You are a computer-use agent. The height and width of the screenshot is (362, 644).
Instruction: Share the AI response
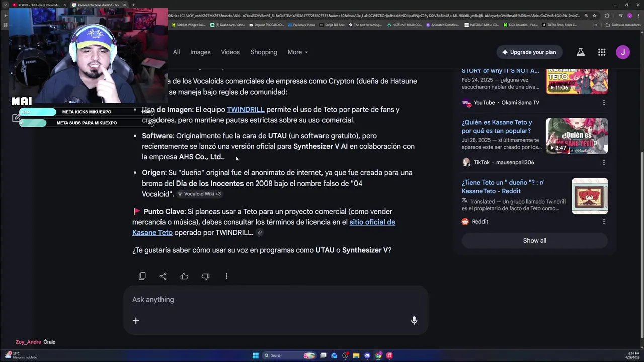163,276
